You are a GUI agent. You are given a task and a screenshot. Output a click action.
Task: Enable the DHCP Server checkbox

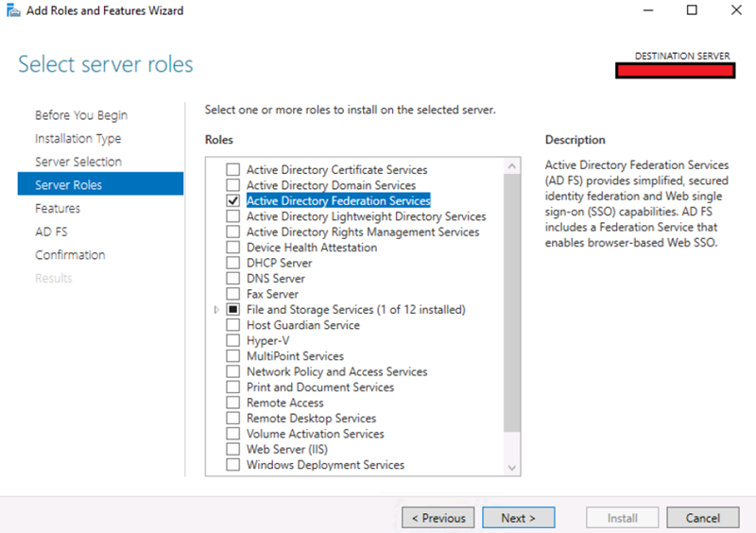(x=232, y=263)
